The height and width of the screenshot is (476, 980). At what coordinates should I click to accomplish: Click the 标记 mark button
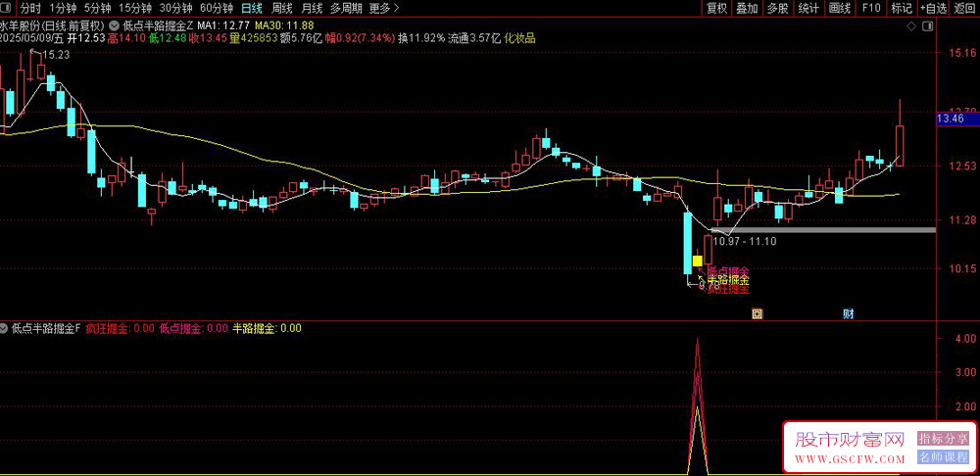click(x=902, y=8)
